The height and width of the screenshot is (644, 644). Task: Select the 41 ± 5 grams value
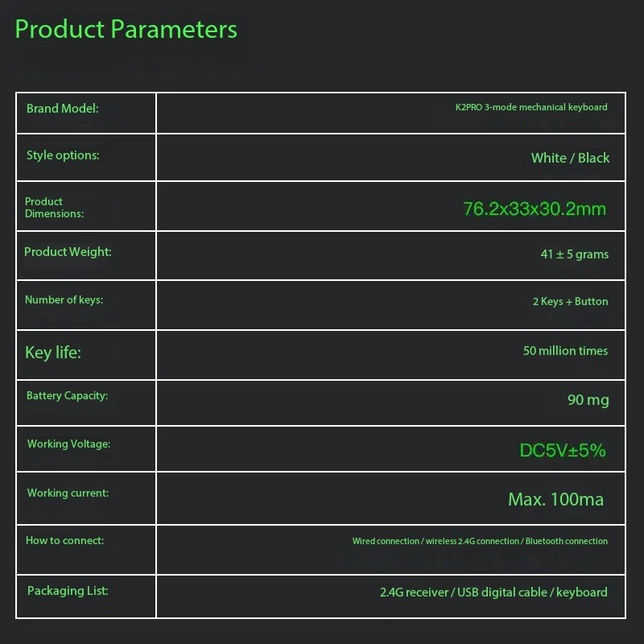[x=574, y=254]
